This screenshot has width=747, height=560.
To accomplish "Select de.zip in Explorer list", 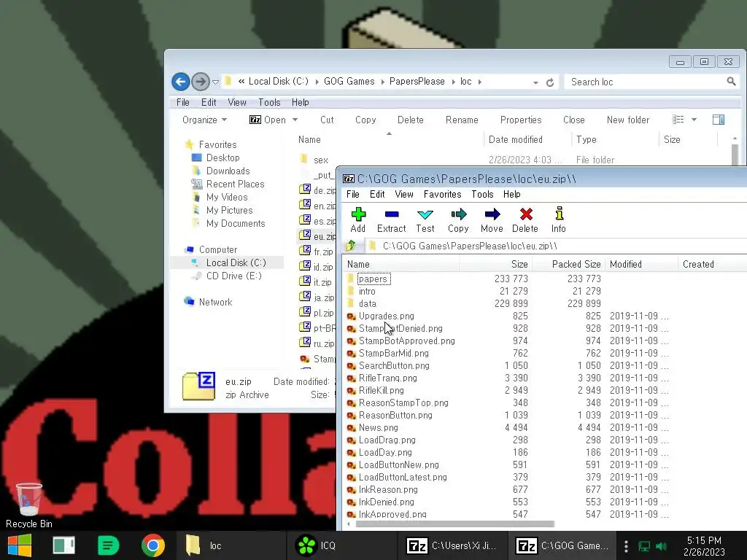I will coord(317,190).
